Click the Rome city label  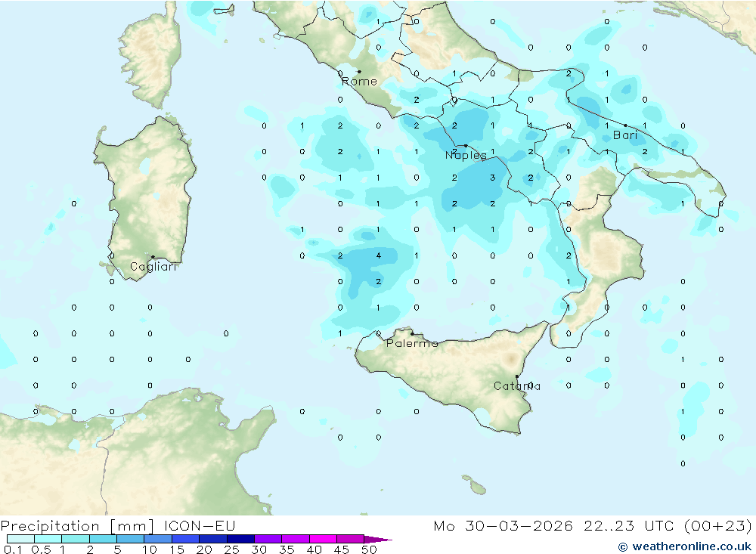[x=359, y=82]
